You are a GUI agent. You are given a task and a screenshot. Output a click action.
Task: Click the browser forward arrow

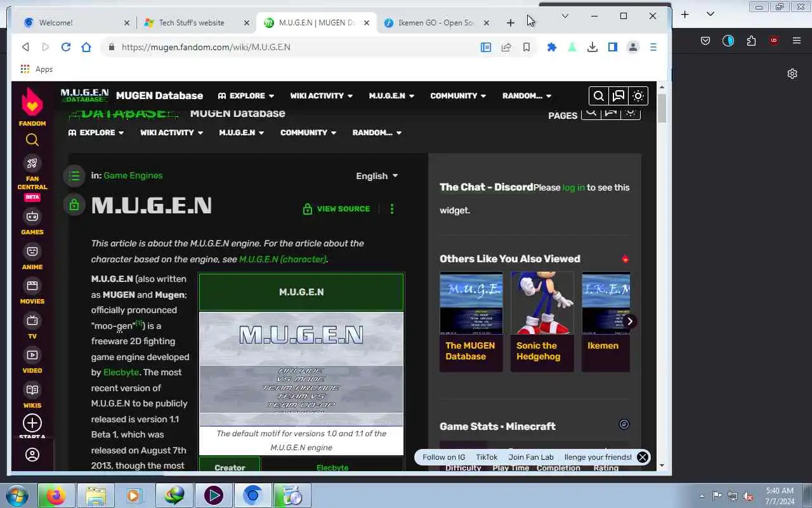46,47
